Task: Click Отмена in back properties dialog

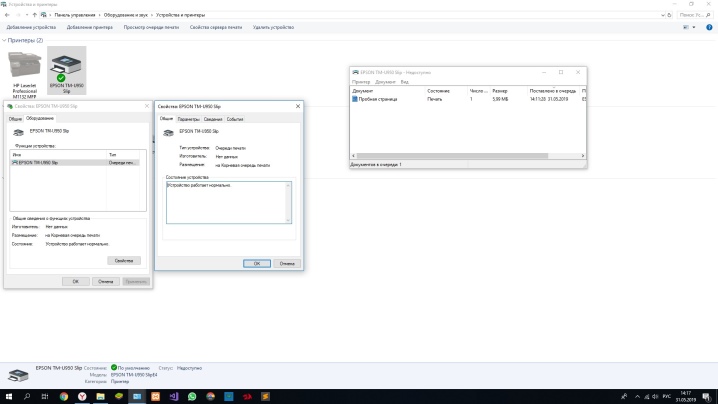Action: tap(105, 281)
